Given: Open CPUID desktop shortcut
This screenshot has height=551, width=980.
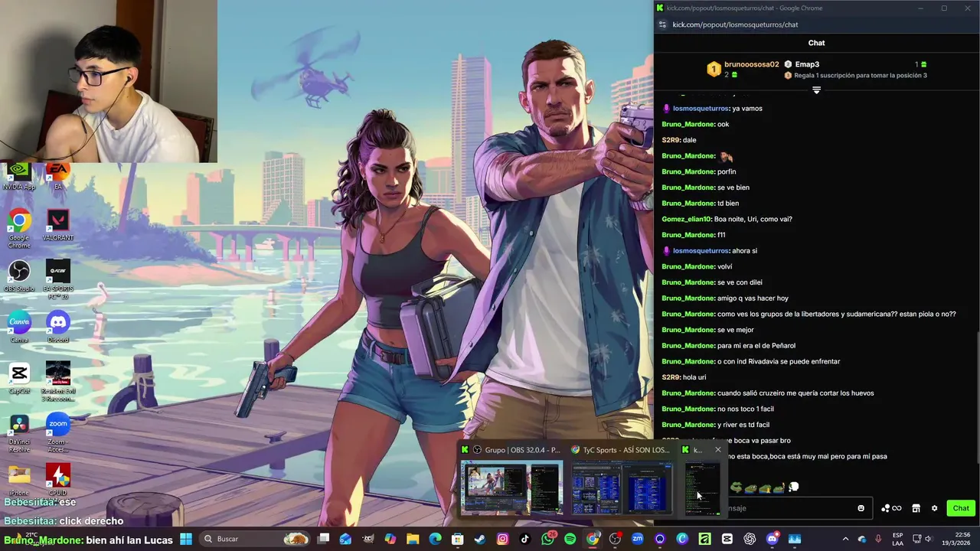Looking at the screenshot, I should pyautogui.click(x=58, y=481).
